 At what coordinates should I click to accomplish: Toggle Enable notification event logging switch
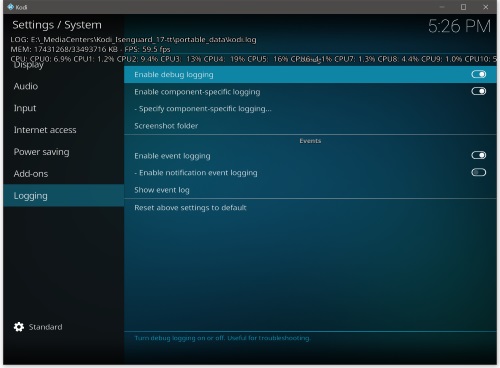point(479,173)
